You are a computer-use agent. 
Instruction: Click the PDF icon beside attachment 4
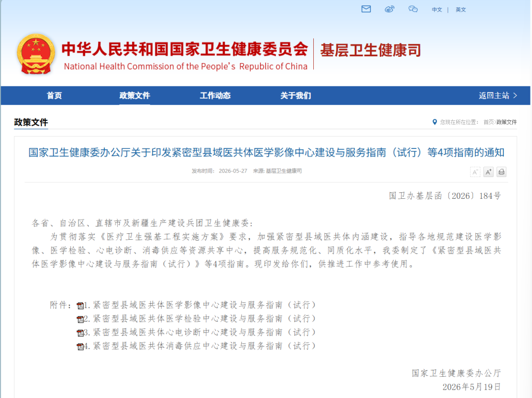(x=80, y=346)
